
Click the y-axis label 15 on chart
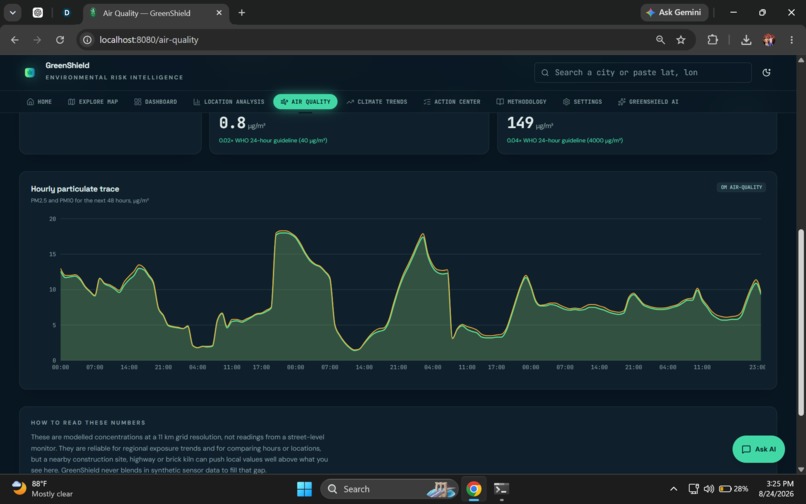pos(52,254)
